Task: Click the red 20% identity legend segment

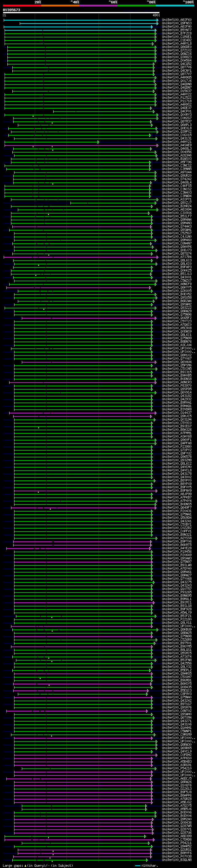Action: [x=22, y=6]
